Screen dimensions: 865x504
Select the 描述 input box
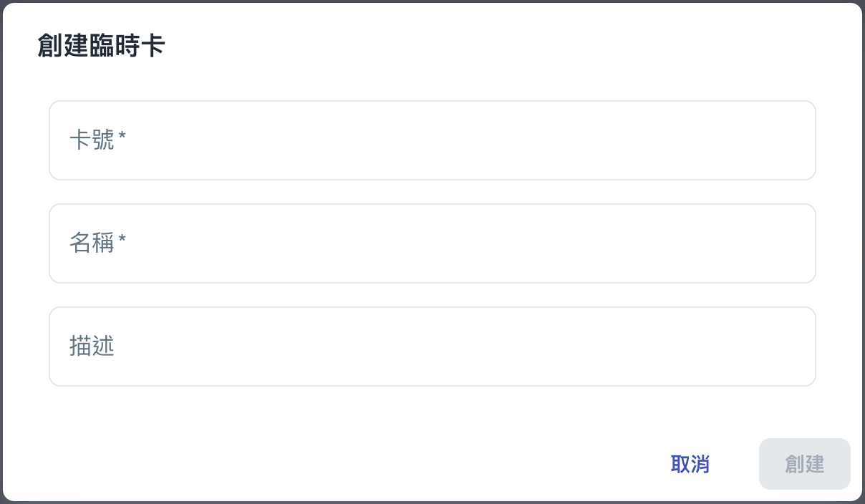click(x=432, y=346)
